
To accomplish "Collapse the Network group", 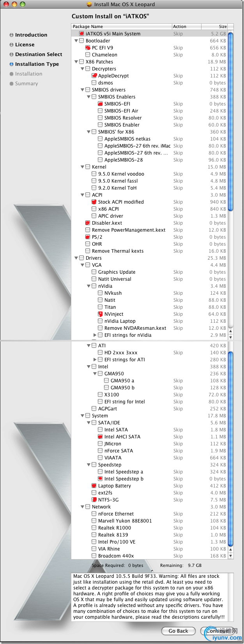I will point(82,507).
